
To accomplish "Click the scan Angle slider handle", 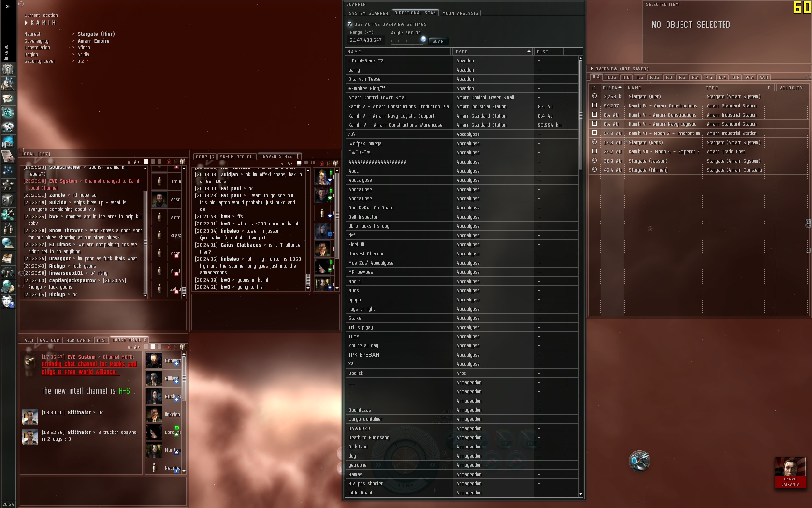I will pyautogui.click(x=423, y=39).
